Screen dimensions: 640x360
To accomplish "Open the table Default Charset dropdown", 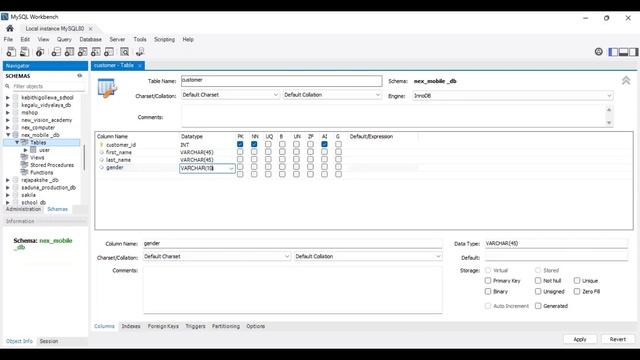I will click(x=230, y=95).
